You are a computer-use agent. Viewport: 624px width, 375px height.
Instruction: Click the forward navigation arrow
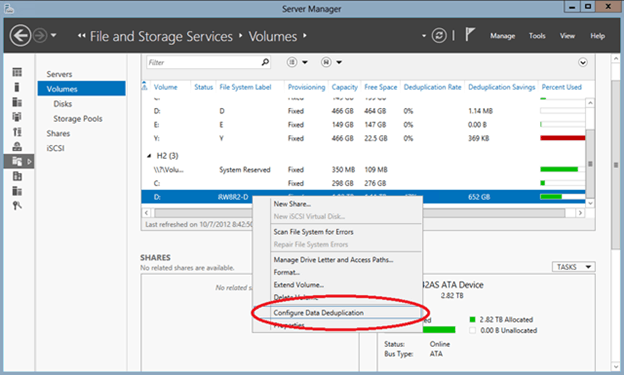40,36
